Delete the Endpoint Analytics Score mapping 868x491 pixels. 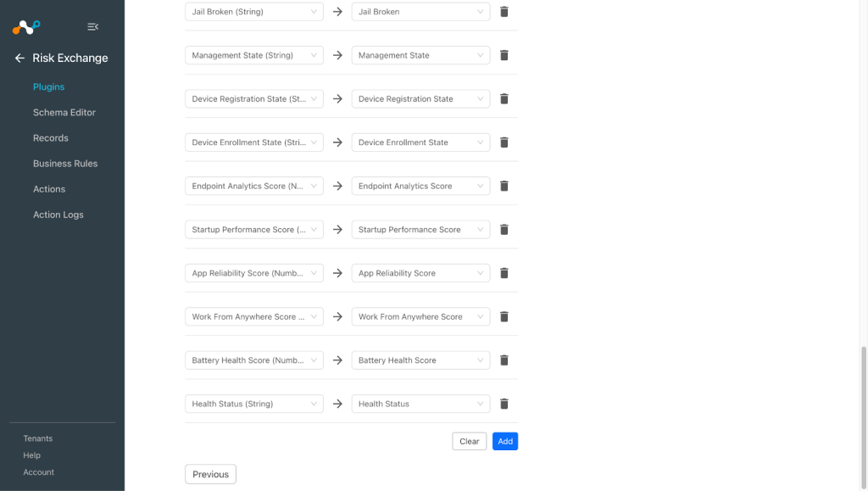tap(504, 186)
